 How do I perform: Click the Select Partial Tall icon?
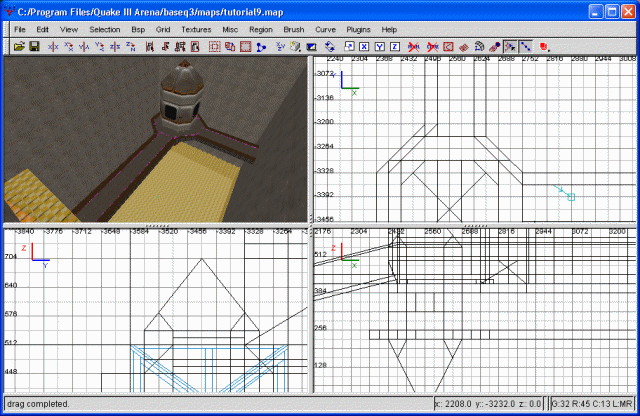point(180,47)
